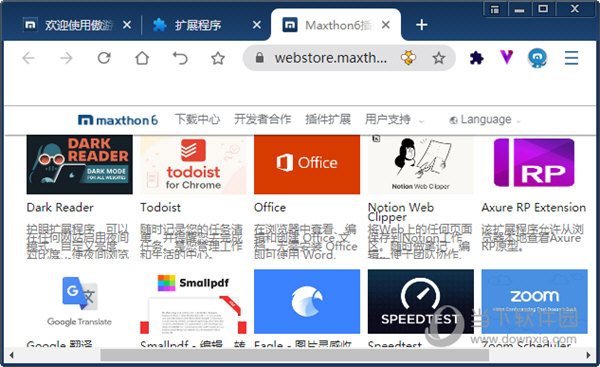The image size is (600, 367).
Task: Click the undo closed tab arrow icon
Action: tap(180, 58)
